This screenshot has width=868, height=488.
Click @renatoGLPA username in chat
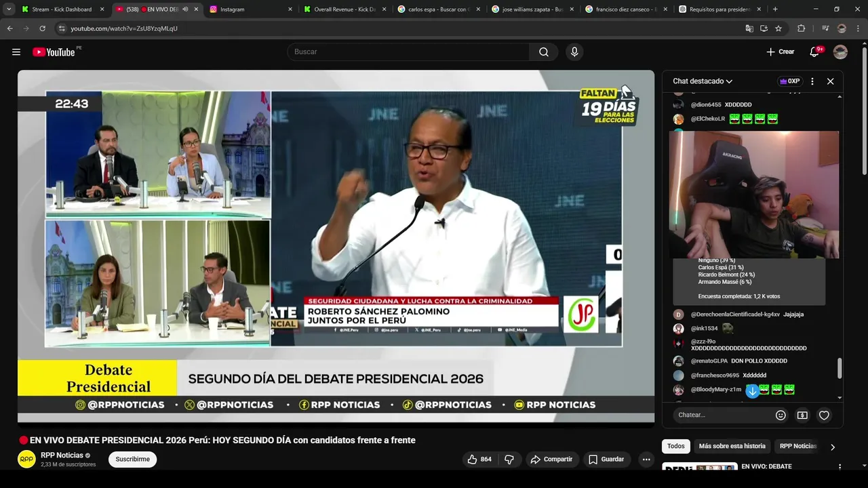coord(709,361)
